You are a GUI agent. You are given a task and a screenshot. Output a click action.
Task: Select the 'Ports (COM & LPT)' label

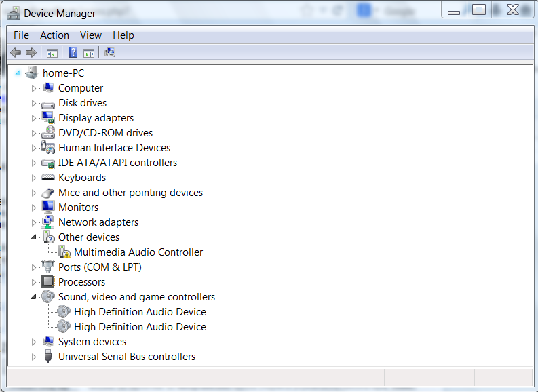[x=100, y=267]
